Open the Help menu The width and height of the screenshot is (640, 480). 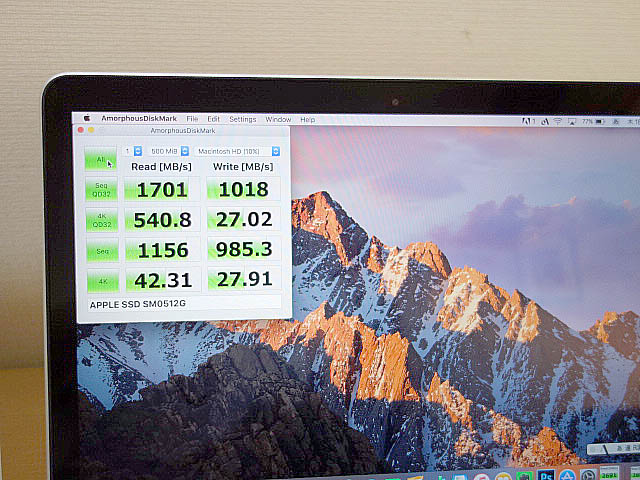(x=307, y=119)
